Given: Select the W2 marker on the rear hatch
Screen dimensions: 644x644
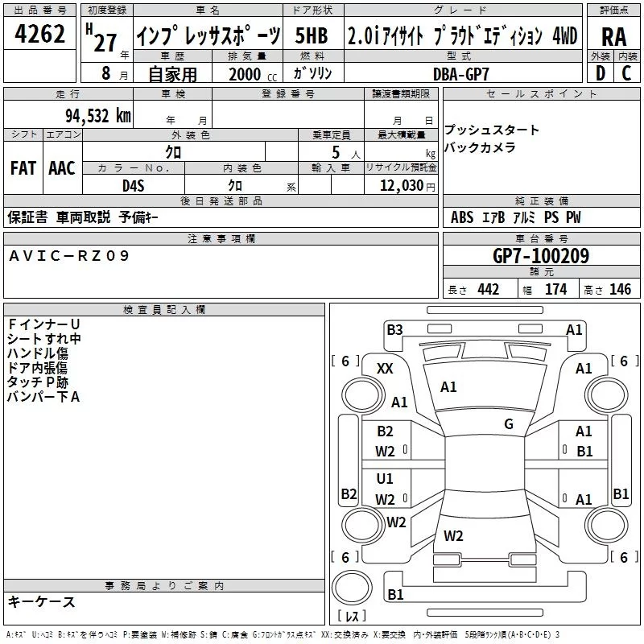Looking at the screenshot, I should pyautogui.click(x=453, y=536).
